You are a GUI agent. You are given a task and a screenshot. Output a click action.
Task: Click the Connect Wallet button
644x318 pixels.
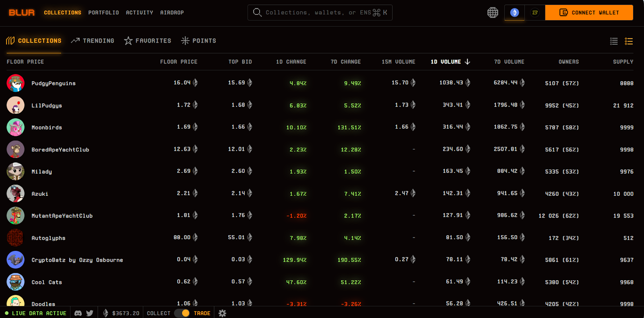[x=589, y=12]
